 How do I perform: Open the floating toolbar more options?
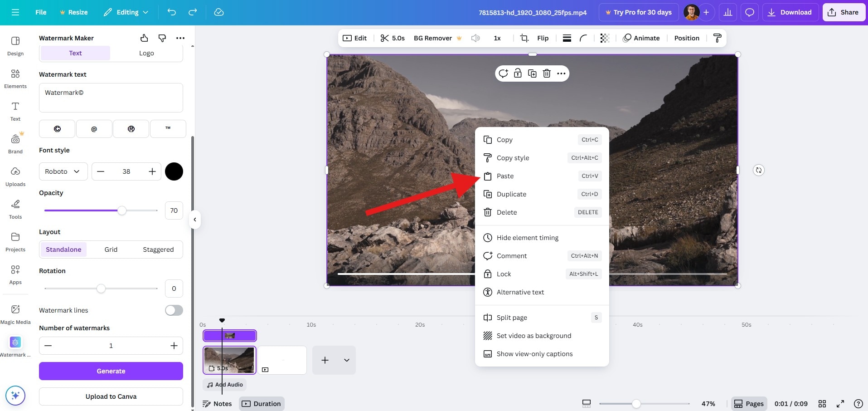[x=561, y=73]
